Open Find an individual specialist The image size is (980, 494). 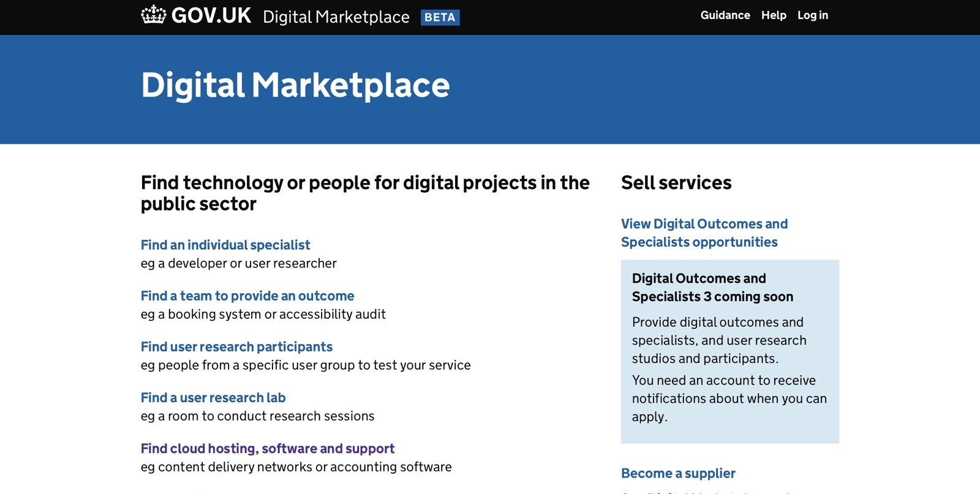tap(225, 245)
